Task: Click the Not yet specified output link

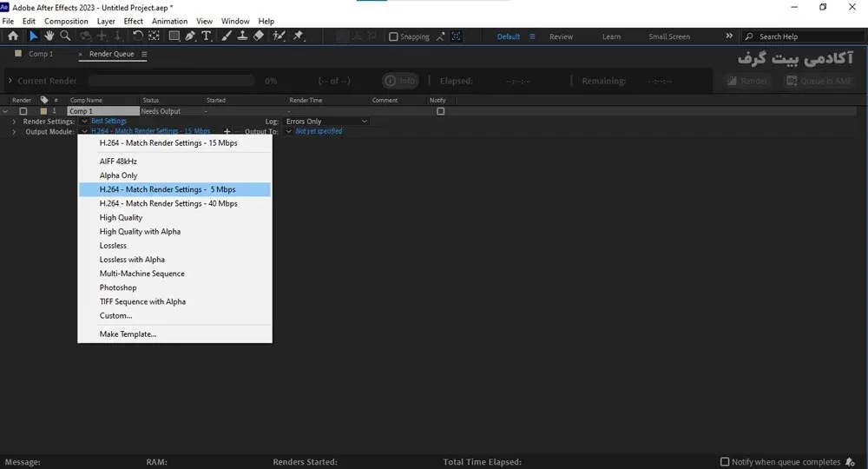Action: point(319,131)
